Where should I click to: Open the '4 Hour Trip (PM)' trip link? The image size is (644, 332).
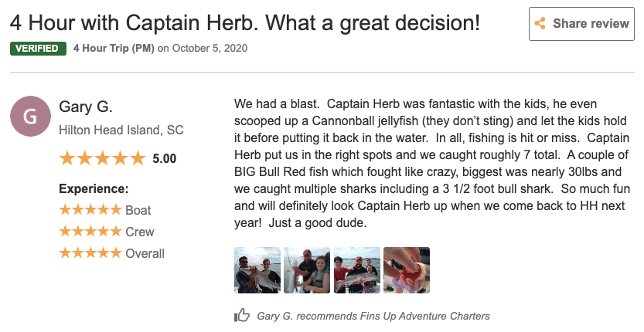click(x=114, y=49)
